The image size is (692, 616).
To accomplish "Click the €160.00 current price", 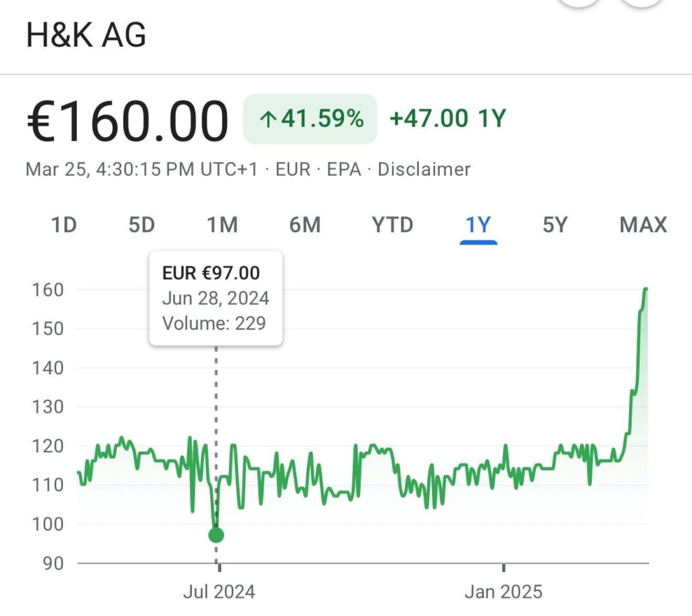I will pyautogui.click(x=128, y=120).
